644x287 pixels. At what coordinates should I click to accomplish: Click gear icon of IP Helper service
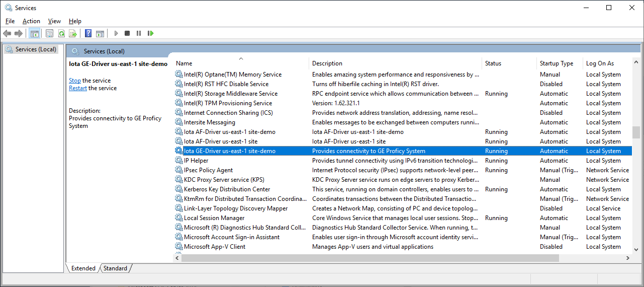pyautogui.click(x=179, y=161)
